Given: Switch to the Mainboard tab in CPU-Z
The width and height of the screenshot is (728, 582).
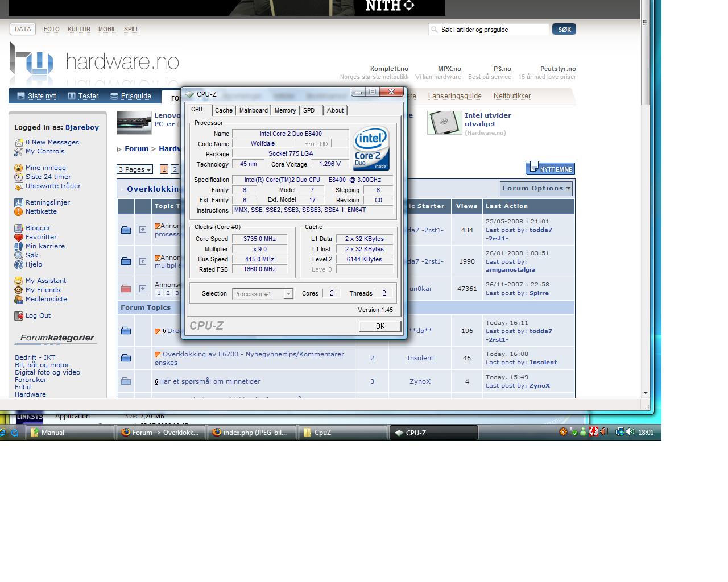Looking at the screenshot, I should coord(253,110).
